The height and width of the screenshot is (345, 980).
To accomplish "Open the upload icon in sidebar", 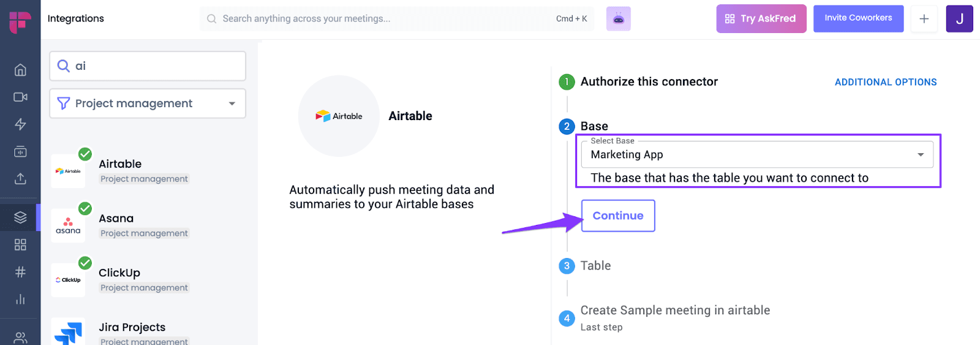I will coord(20,178).
